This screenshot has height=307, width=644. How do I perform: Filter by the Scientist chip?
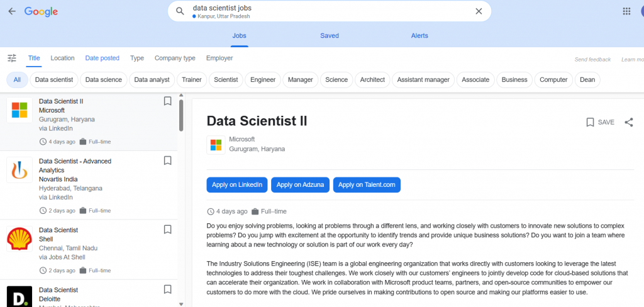click(226, 80)
